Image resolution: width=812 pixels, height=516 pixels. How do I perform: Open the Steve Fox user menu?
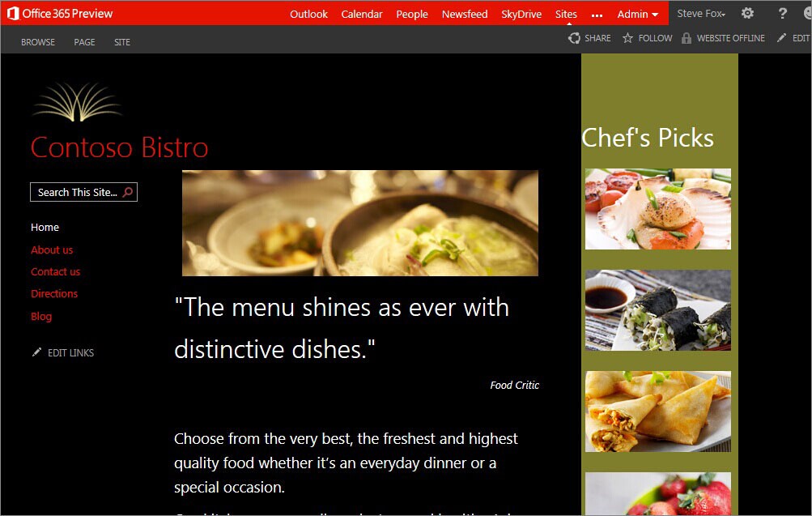(701, 14)
